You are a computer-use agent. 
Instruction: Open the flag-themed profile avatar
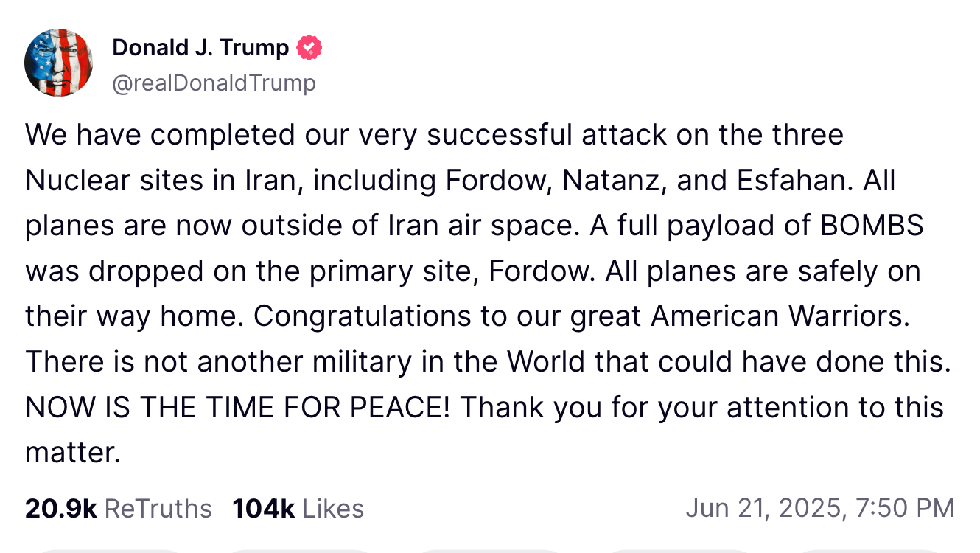coord(59,63)
